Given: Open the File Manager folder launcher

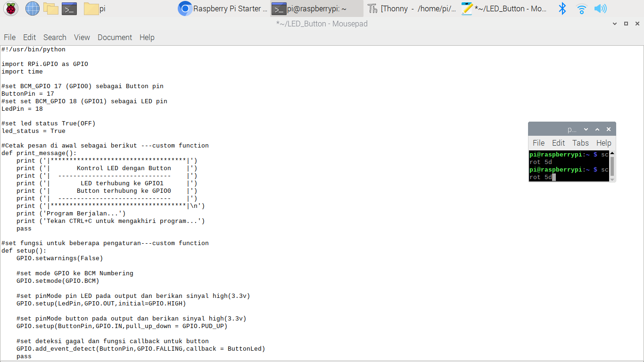Looking at the screenshot, I should (x=50, y=8).
